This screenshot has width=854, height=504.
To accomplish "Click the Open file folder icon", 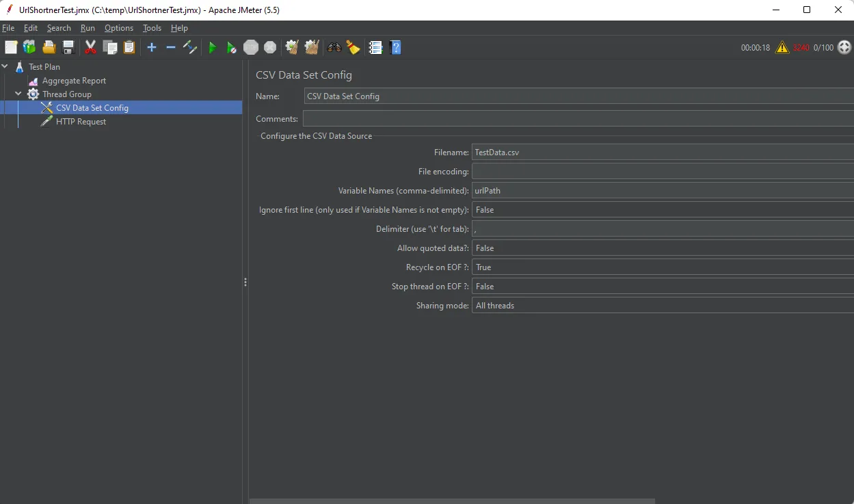I will click(x=49, y=47).
